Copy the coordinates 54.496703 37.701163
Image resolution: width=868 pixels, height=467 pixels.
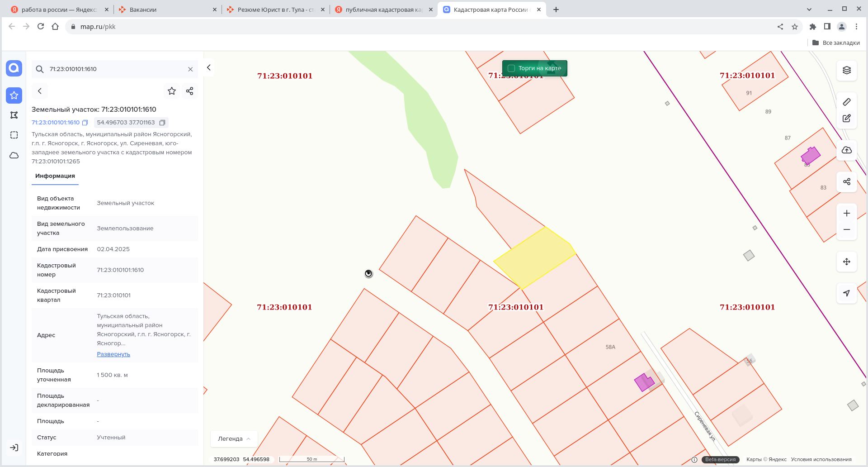pos(162,123)
